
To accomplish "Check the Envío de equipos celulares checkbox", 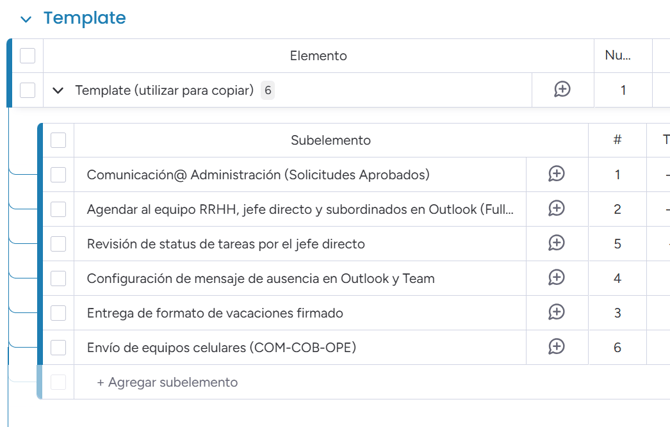I will [58, 347].
